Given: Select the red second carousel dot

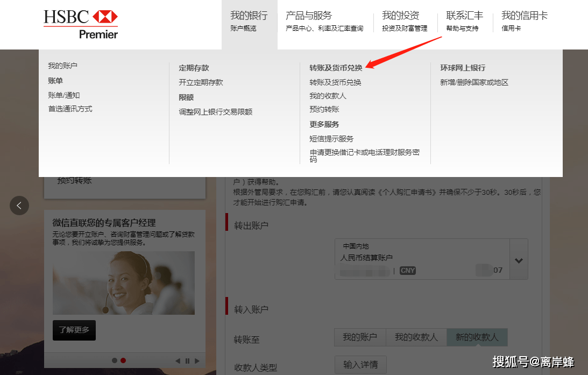Looking at the screenshot, I should coord(123,360).
